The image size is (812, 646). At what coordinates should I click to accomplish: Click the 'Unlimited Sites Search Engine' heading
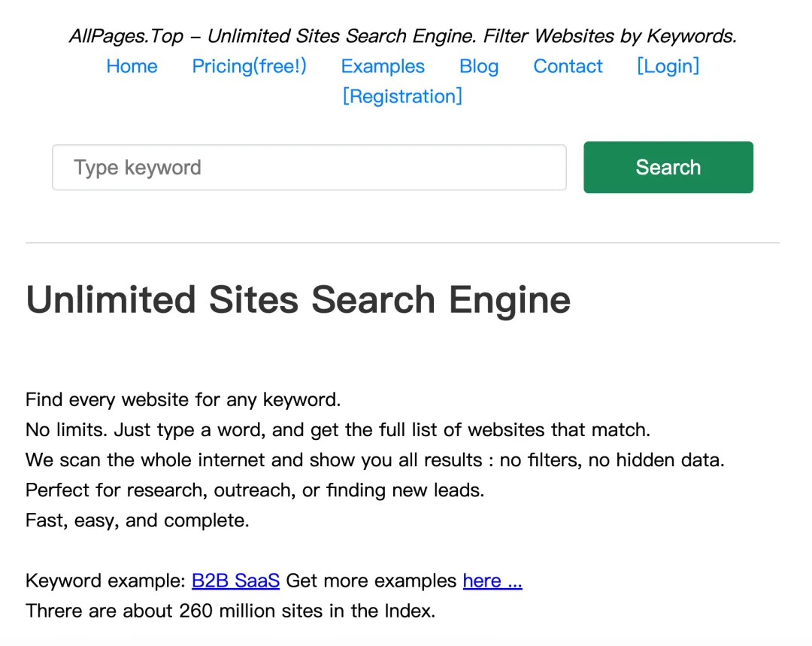click(298, 300)
